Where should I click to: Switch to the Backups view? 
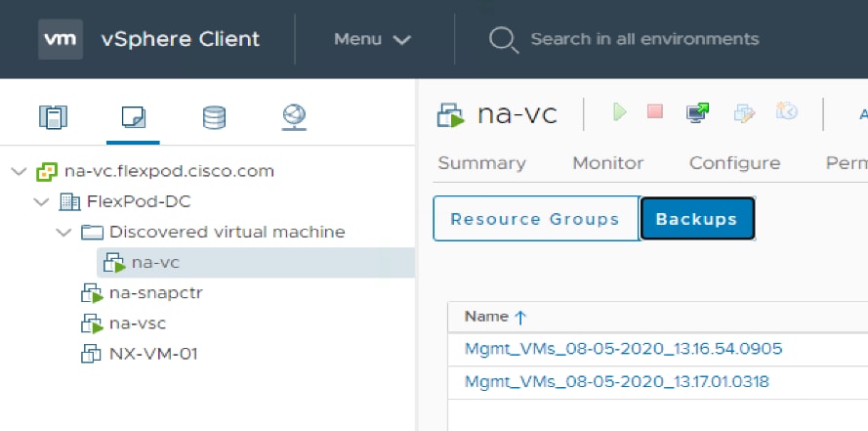coord(697,219)
